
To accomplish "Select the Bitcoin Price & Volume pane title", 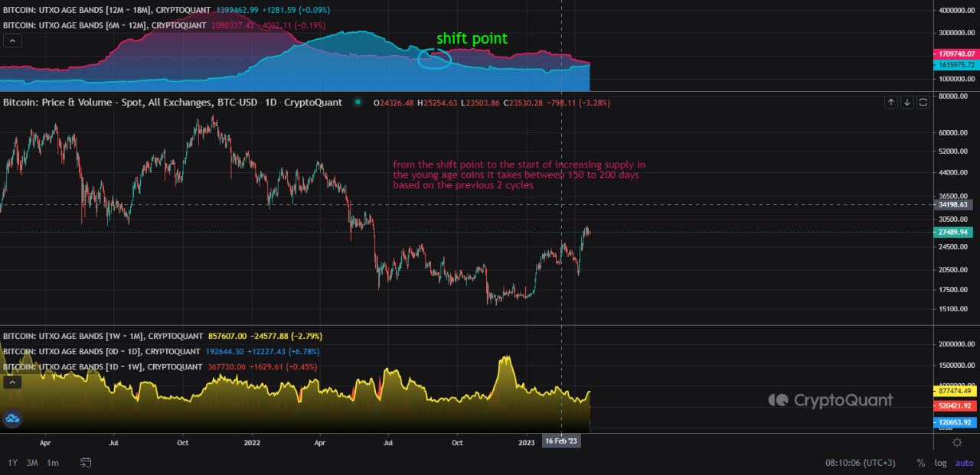I will [x=172, y=102].
